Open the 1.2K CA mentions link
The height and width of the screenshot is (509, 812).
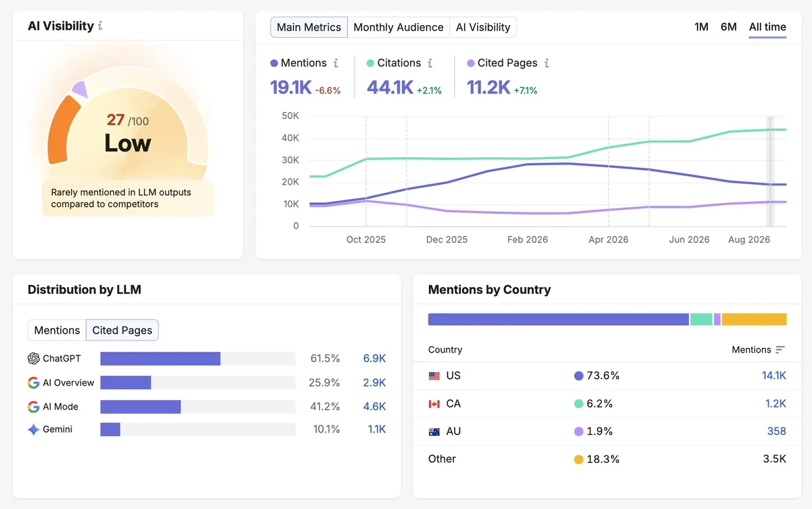(x=775, y=404)
